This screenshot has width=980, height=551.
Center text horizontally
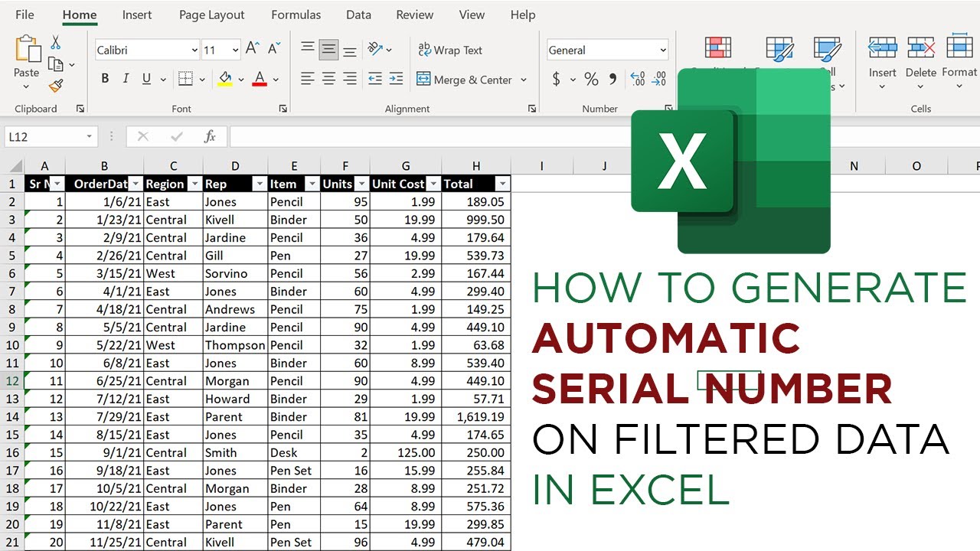[x=328, y=79]
